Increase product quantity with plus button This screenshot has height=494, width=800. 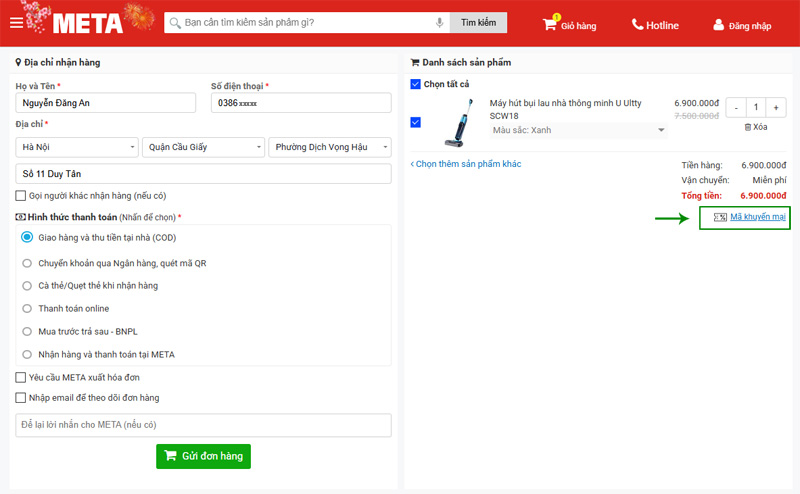777,107
